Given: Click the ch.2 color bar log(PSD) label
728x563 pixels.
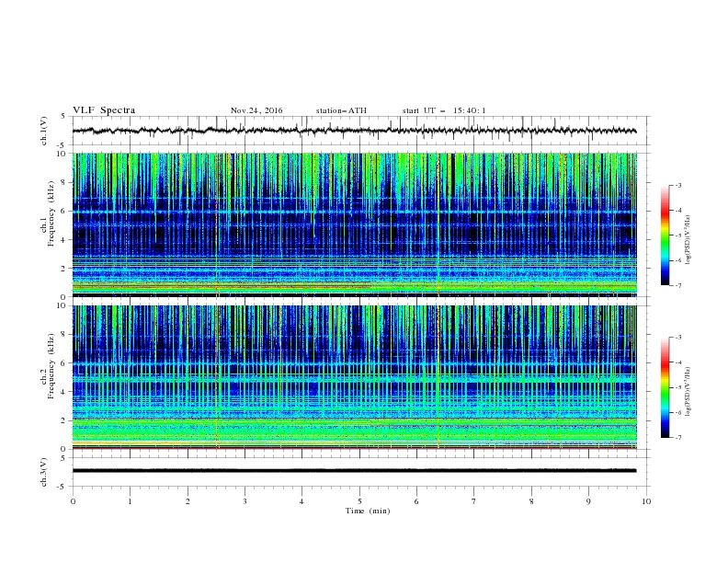Looking at the screenshot, I should (688, 392).
